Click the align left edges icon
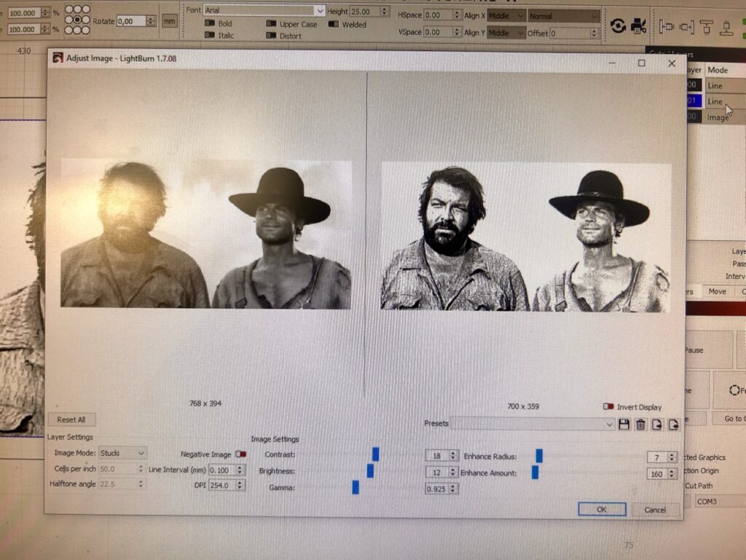Viewport: 746px width, 560px height. pos(667,27)
